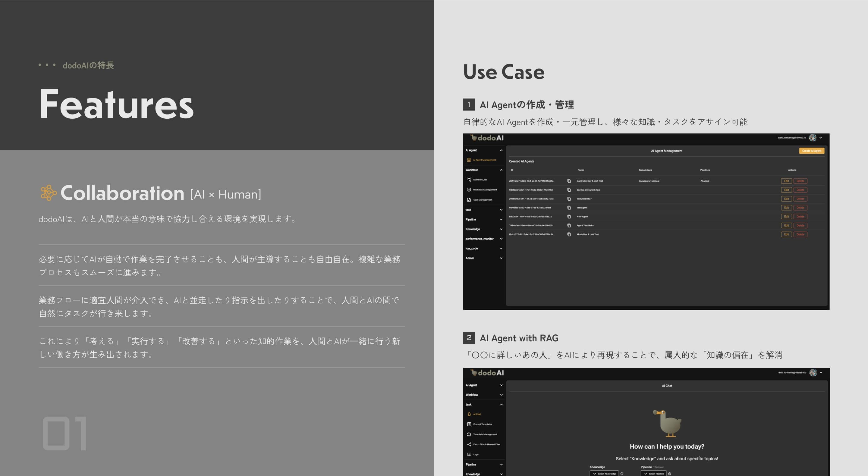The image size is (868, 476).
Task: Copy ID of ModelDev & Unit Test agent
Action: (569, 234)
